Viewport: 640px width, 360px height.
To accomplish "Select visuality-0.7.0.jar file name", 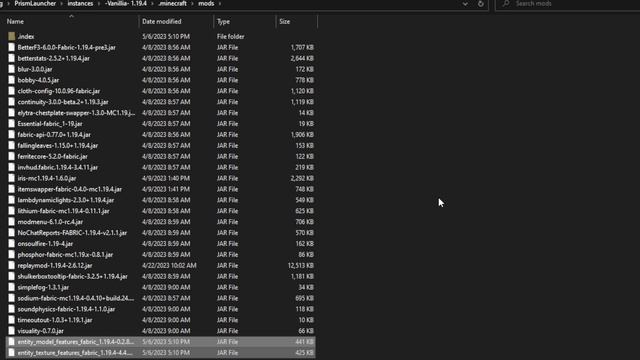I will (x=40, y=331).
